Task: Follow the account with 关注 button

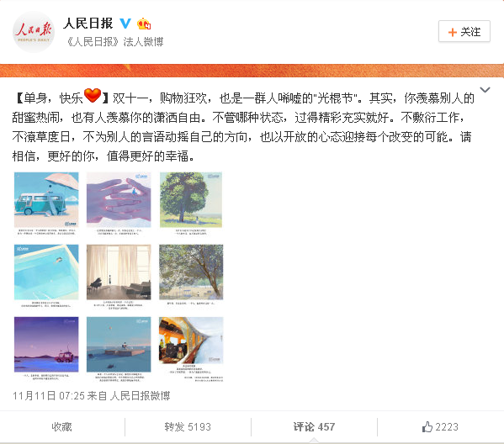Action: 464,31
